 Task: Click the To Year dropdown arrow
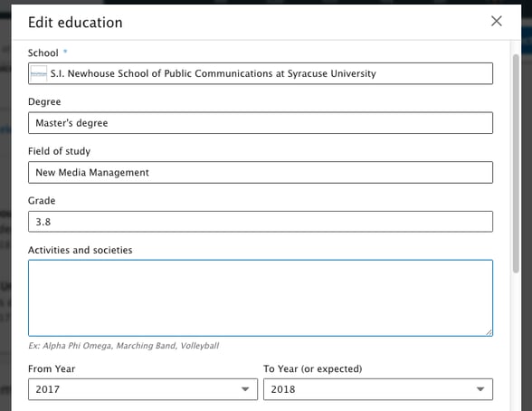(x=480, y=389)
